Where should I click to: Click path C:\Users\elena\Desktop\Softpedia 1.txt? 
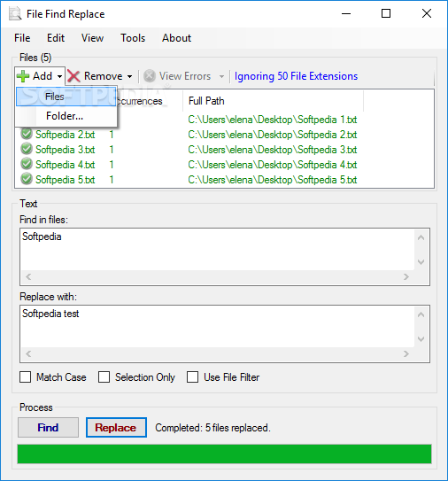click(x=273, y=120)
